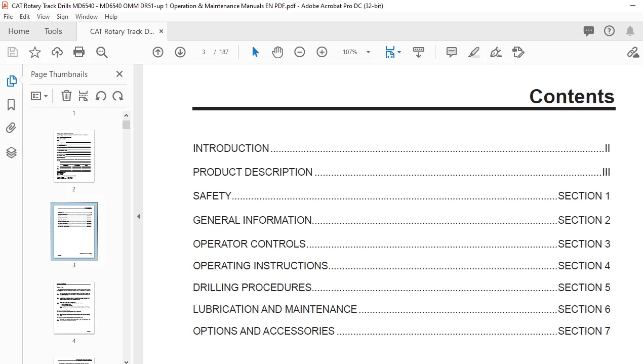Click the Save file icon
The width and height of the screenshot is (643, 364).
tap(13, 52)
